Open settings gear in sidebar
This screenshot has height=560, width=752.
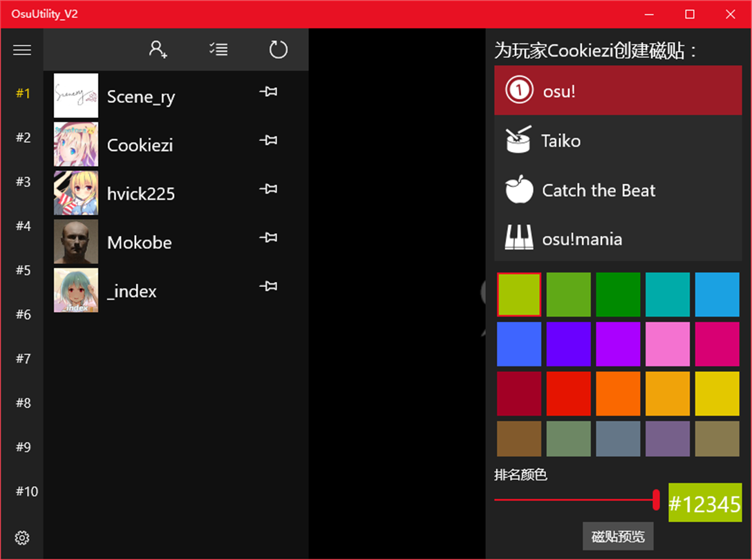(22, 537)
